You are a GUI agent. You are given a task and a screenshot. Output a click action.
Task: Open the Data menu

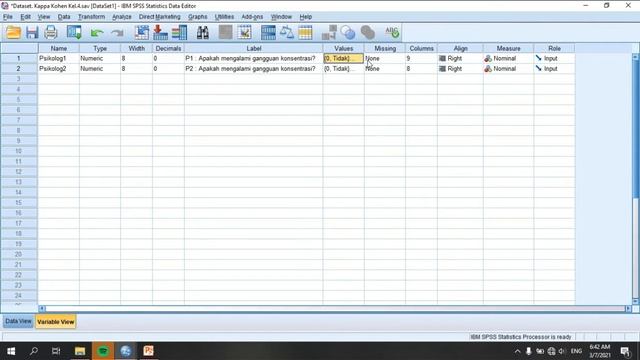click(64, 17)
